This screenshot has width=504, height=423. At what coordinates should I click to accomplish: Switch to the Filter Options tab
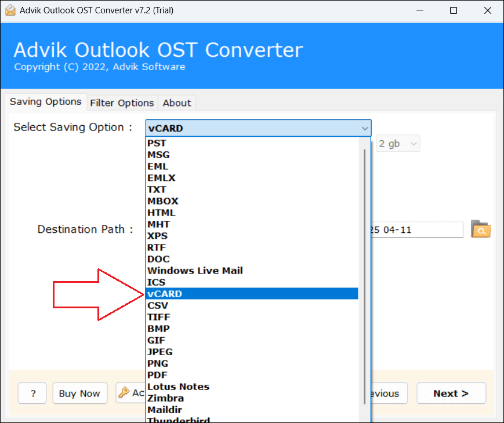coord(122,103)
